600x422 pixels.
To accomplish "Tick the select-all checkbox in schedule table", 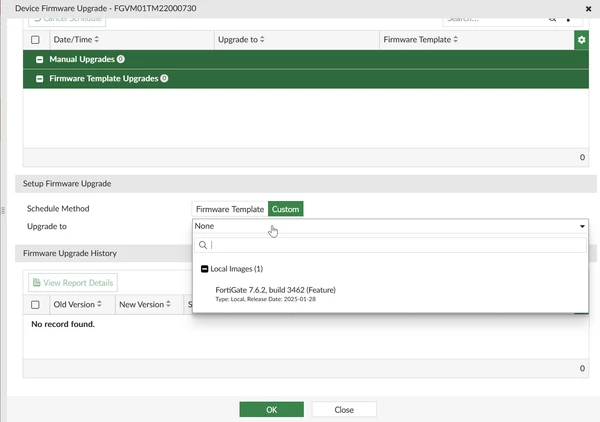I will [36, 40].
